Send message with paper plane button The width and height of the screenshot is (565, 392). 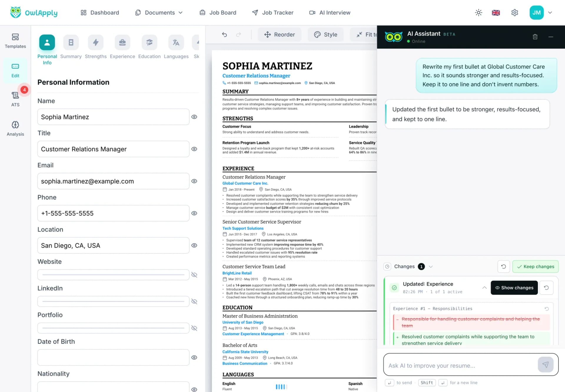click(x=546, y=365)
